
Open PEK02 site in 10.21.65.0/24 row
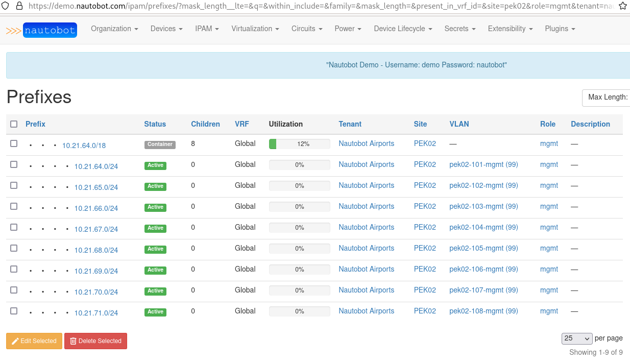tap(425, 185)
